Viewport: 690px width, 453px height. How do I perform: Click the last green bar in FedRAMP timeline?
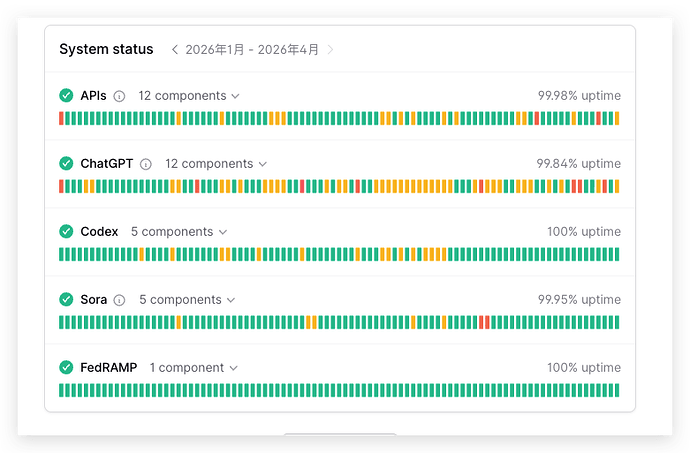point(617,390)
